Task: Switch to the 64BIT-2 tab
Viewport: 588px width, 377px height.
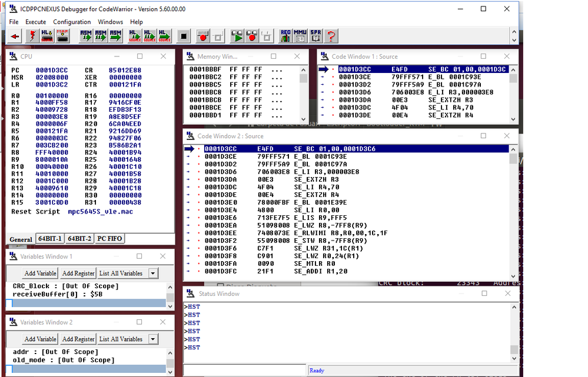Action: pyautogui.click(x=79, y=239)
